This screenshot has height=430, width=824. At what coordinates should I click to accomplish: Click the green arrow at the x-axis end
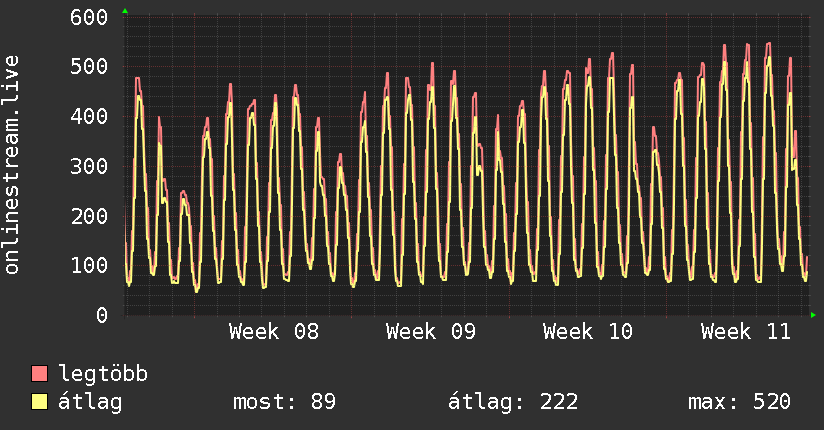point(814,315)
